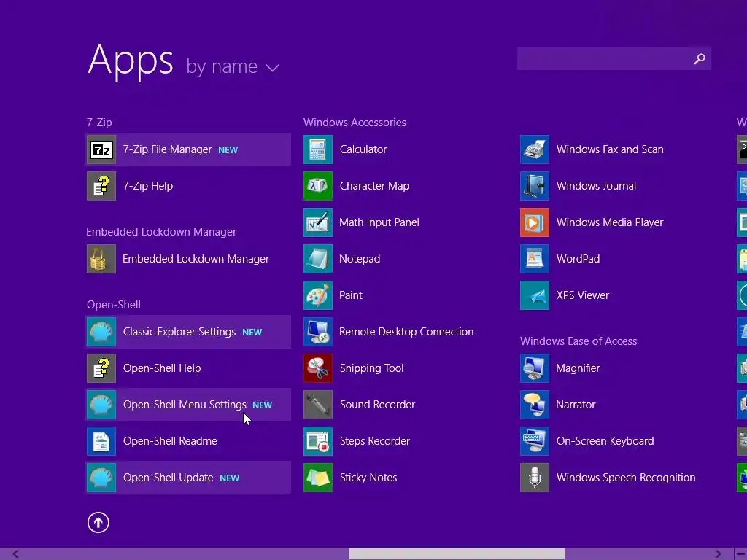Screen dimensions: 747x560
Task: Click the 'On-Screen Keyboard' label
Action: pos(605,441)
